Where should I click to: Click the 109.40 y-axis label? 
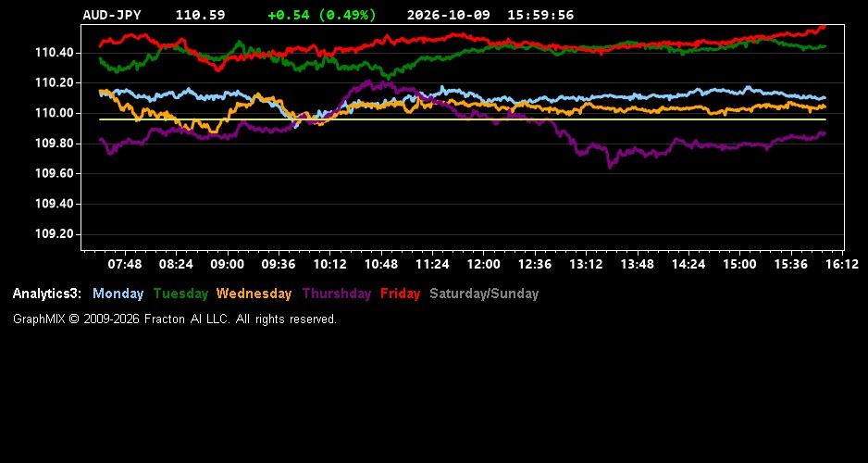(x=54, y=205)
